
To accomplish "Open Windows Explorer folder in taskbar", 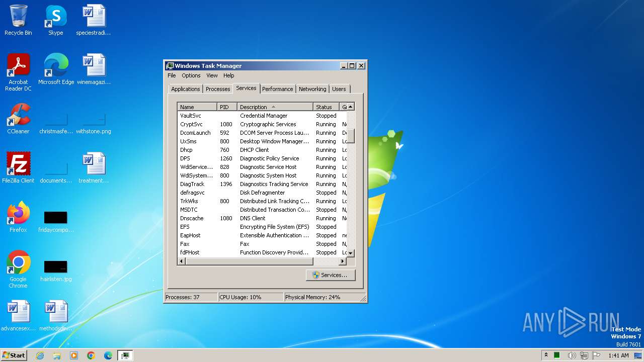I will [57, 355].
